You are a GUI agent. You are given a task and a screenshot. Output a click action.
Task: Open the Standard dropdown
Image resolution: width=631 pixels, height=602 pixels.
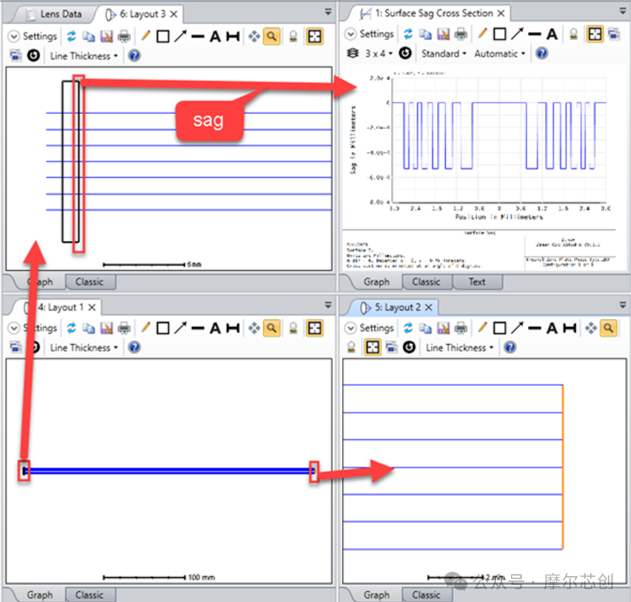[443, 53]
